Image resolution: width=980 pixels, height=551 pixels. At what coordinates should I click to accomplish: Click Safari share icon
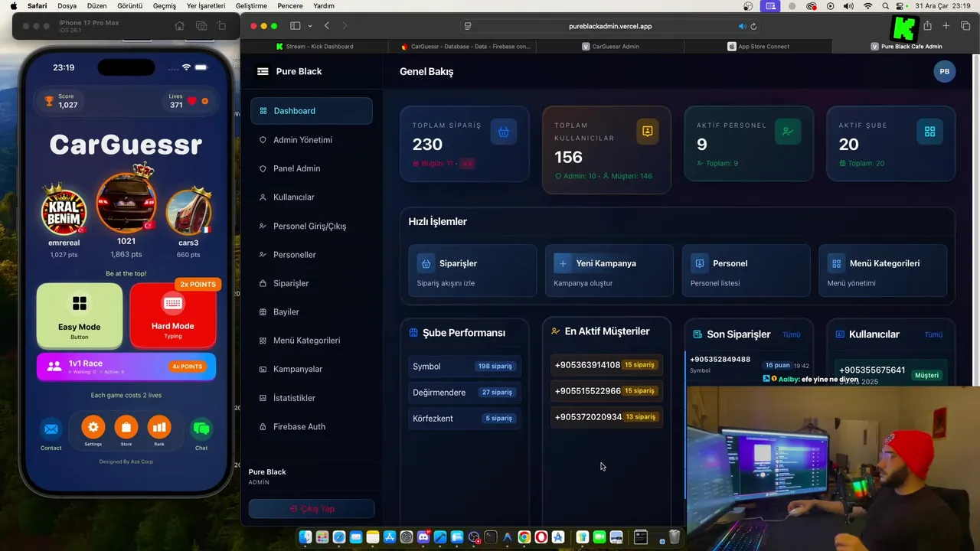tap(927, 26)
